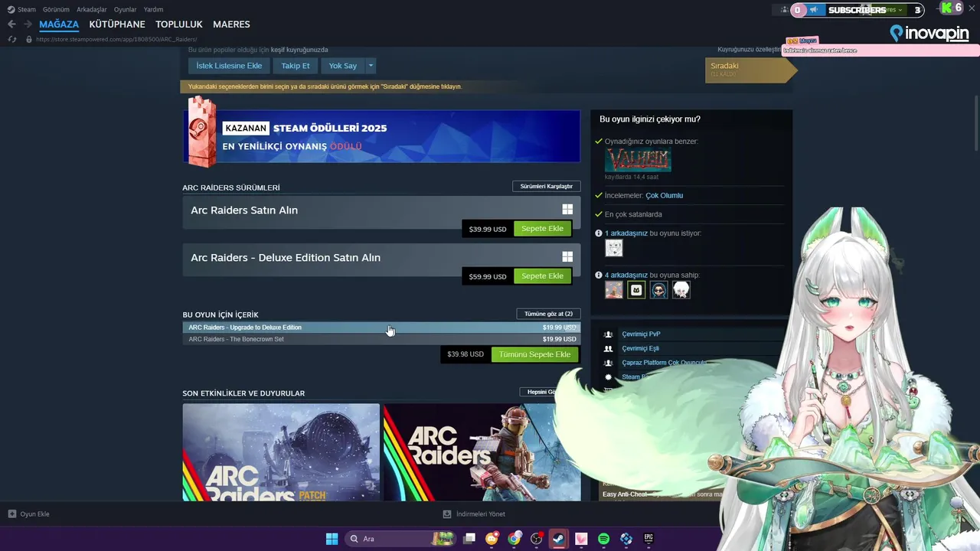Screen dimensions: 980x551
Task: Click Sürümleri Karşılaştır button
Action: point(547,187)
